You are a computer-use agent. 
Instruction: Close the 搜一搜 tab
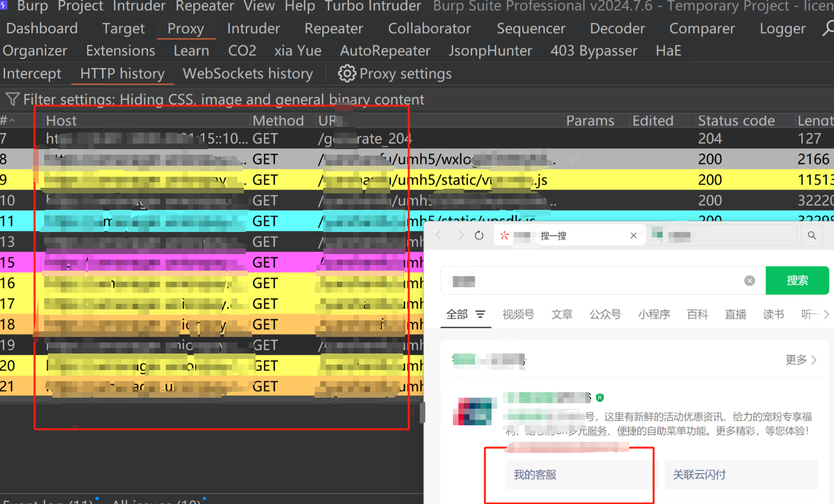(634, 236)
